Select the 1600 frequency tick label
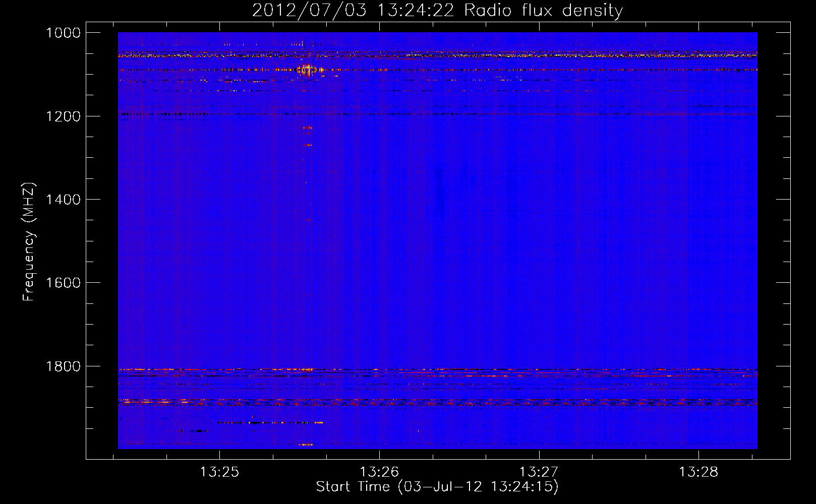The image size is (816, 504). [x=63, y=283]
